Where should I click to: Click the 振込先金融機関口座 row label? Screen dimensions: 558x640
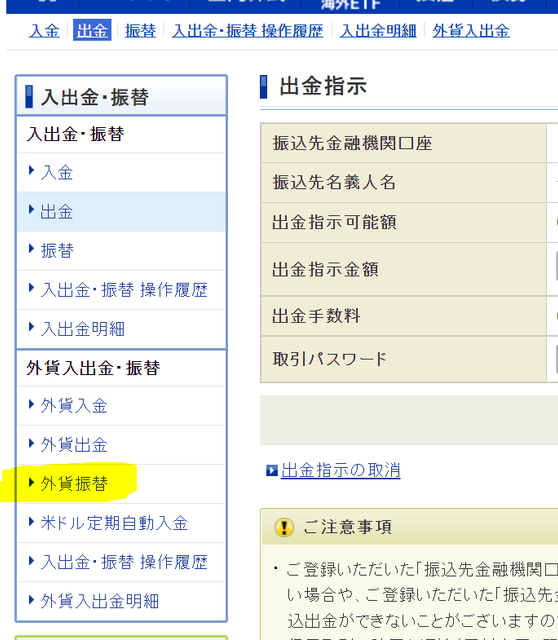352,143
